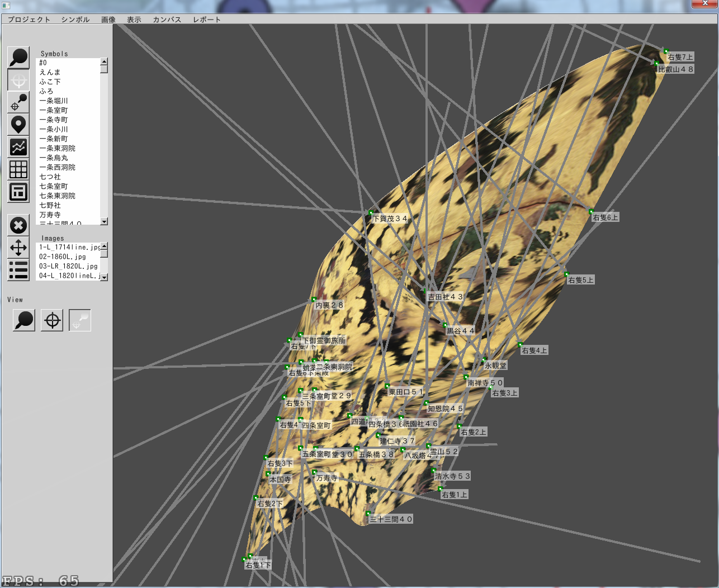The width and height of the screenshot is (719, 588).
Task: Click the 吉田社４３ label on the map
Action: click(445, 297)
